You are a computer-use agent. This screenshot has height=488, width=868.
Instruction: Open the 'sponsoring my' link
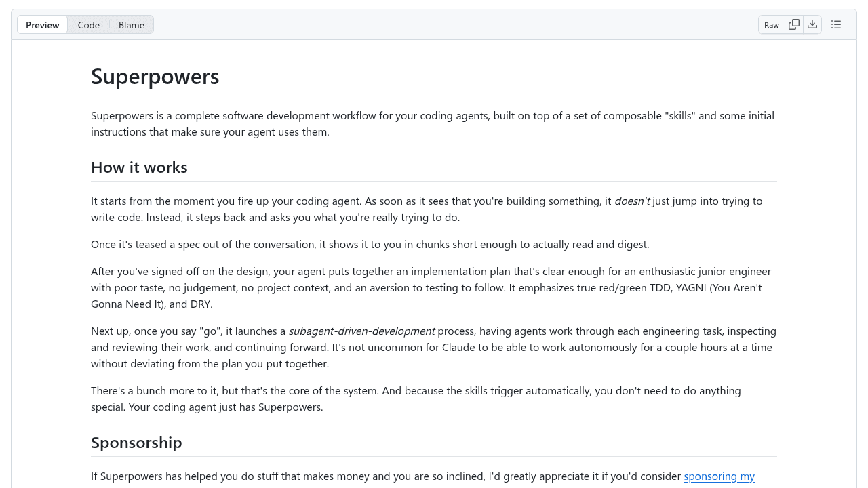click(719, 476)
